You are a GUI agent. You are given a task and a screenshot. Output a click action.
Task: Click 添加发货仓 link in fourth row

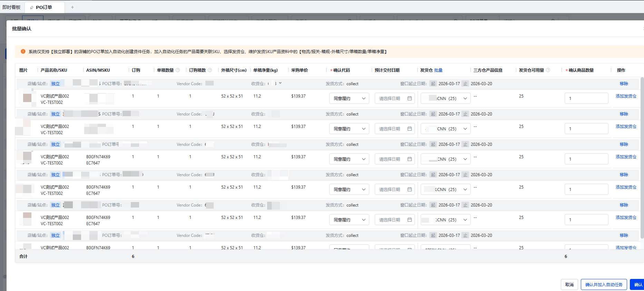626,187
